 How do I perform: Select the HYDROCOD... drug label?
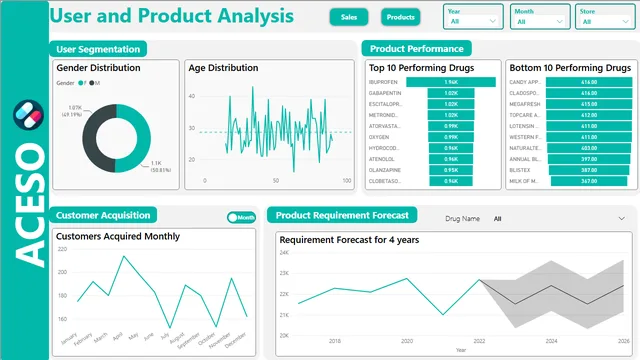click(x=384, y=148)
